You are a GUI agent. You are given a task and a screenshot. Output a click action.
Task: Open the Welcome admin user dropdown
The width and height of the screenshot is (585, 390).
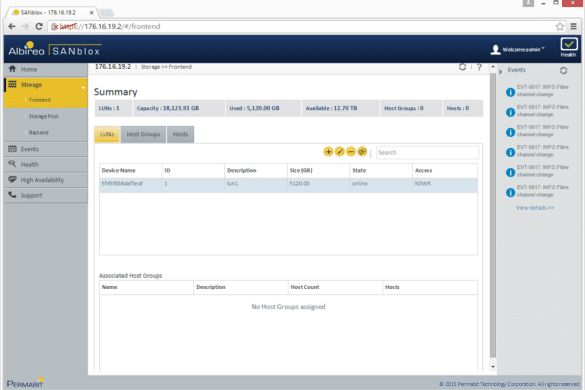pos(517,49)
